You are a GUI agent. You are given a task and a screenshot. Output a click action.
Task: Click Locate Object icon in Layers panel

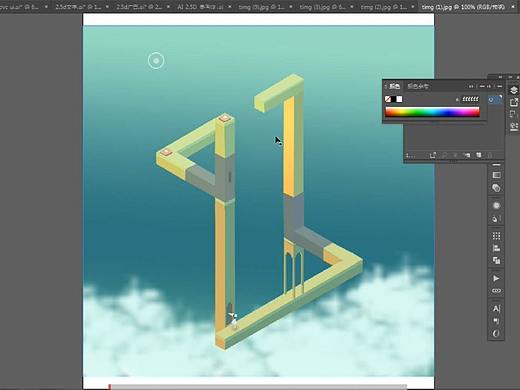(x=444, y=155)
